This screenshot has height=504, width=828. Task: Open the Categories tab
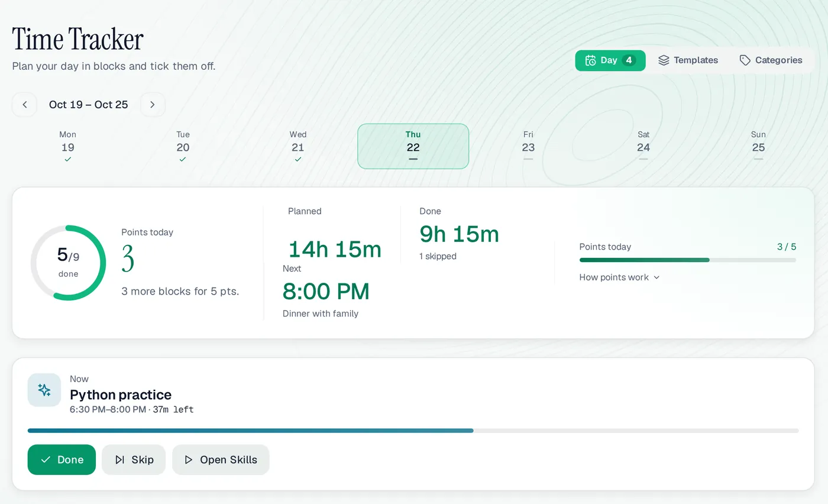click(x=771, y=60)
